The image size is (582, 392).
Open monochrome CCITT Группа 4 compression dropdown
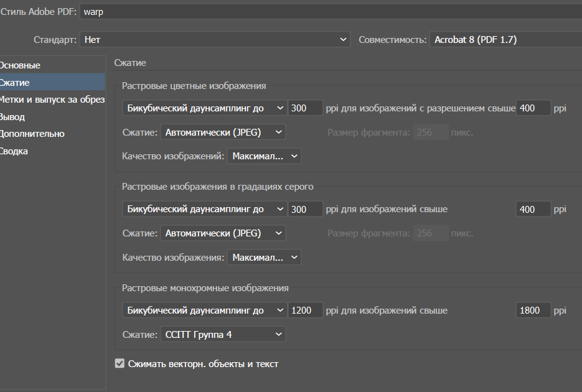[x=222, y=335]
